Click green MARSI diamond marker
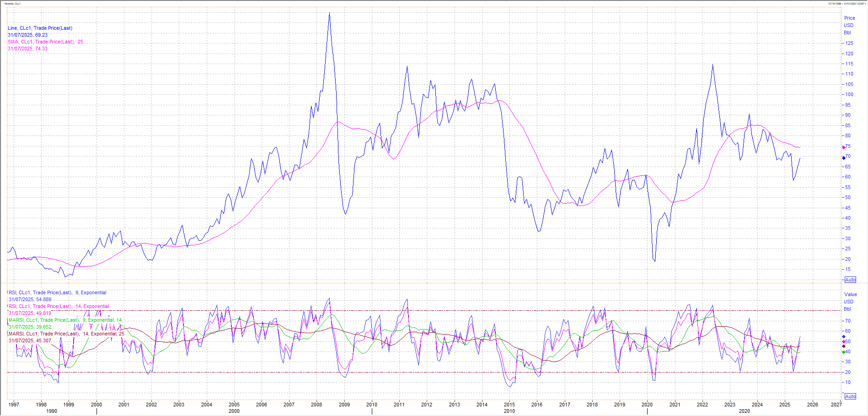Viewport: 868px width, 416px height. 844,352
